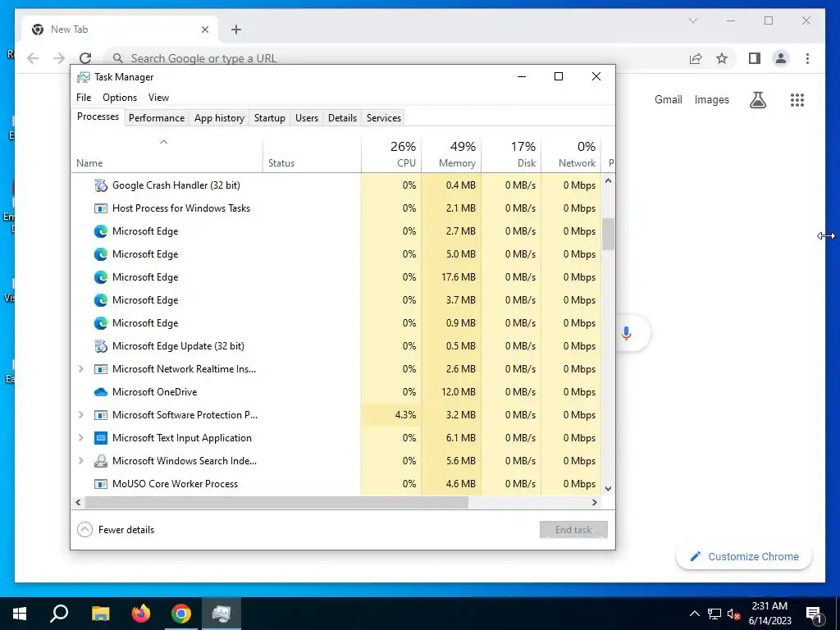Sort processes by Memory column
The image size is (840, 630).
[452, 155]
